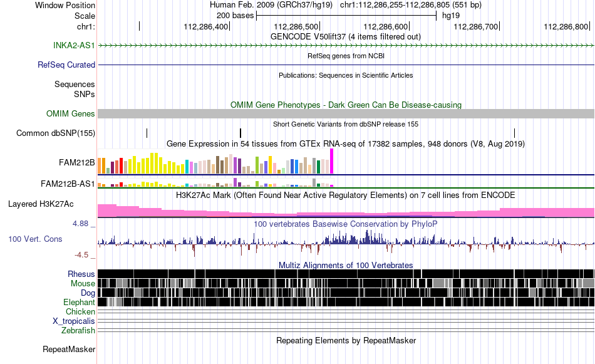Click the blue RefSeq Curated gene line
595x364 pixels.
pos(346,65)
